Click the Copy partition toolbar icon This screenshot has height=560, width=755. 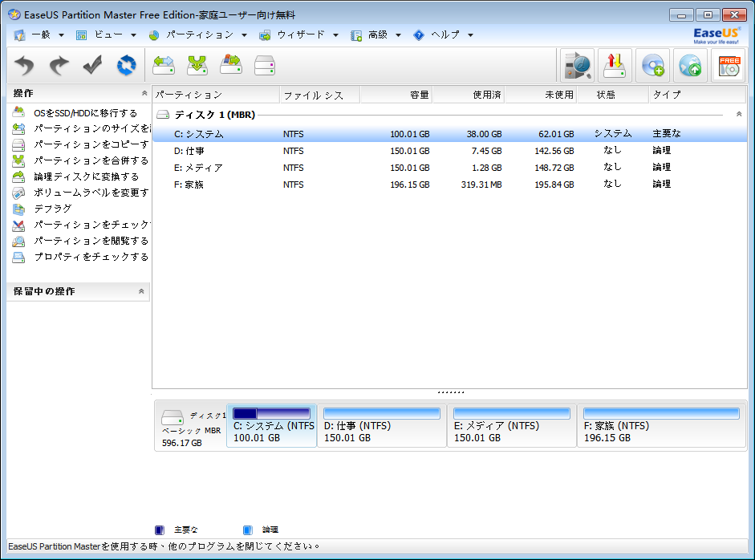tap(231, 65)
